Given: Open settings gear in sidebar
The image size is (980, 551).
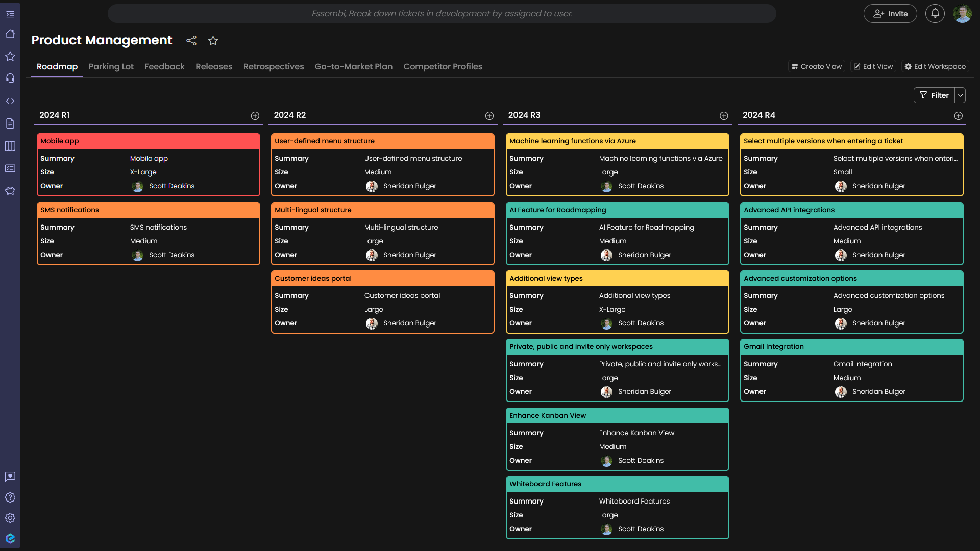Looking at the screenshot, I should [x=10, y=518].
